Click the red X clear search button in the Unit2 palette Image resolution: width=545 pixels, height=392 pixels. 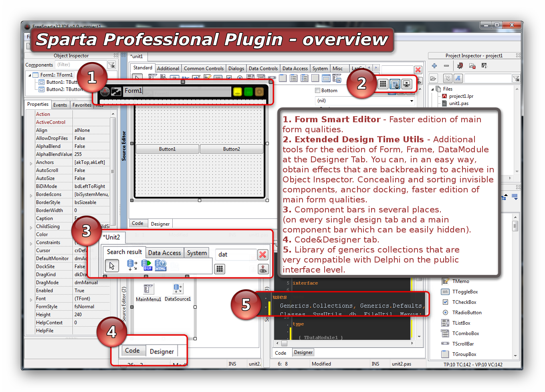click(263, 255)
